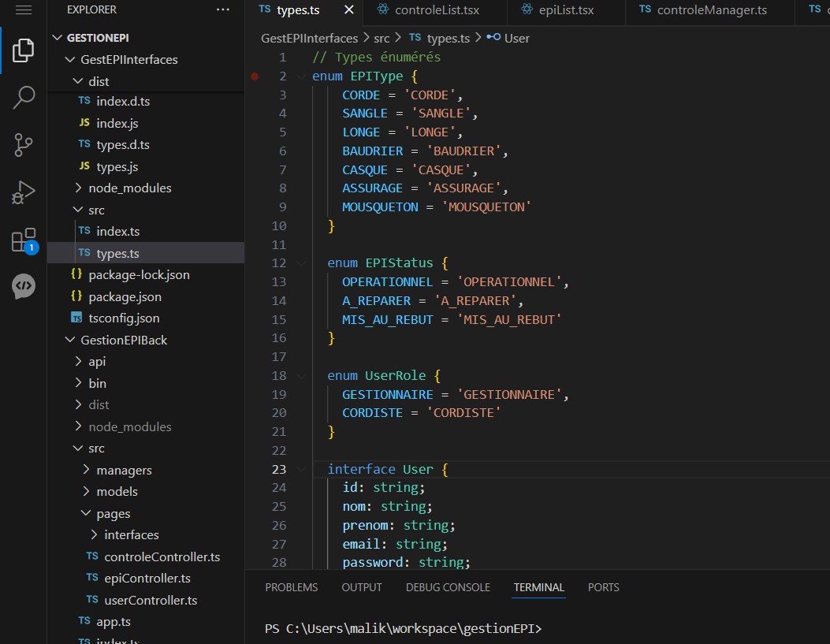Click the JSON braces icon for package-lock.json

(76, 274)
